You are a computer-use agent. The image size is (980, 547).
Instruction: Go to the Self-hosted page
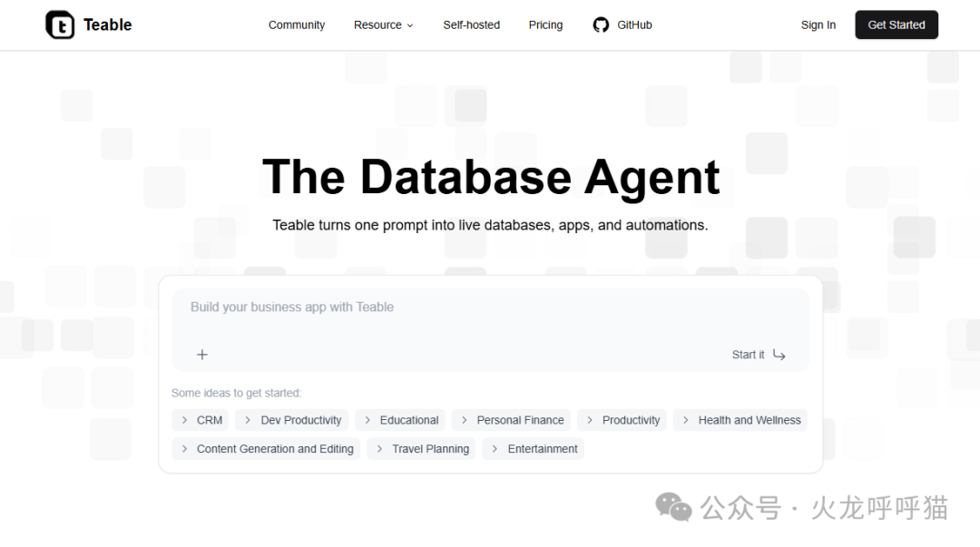pyautogui.click(x=471, y=25)
